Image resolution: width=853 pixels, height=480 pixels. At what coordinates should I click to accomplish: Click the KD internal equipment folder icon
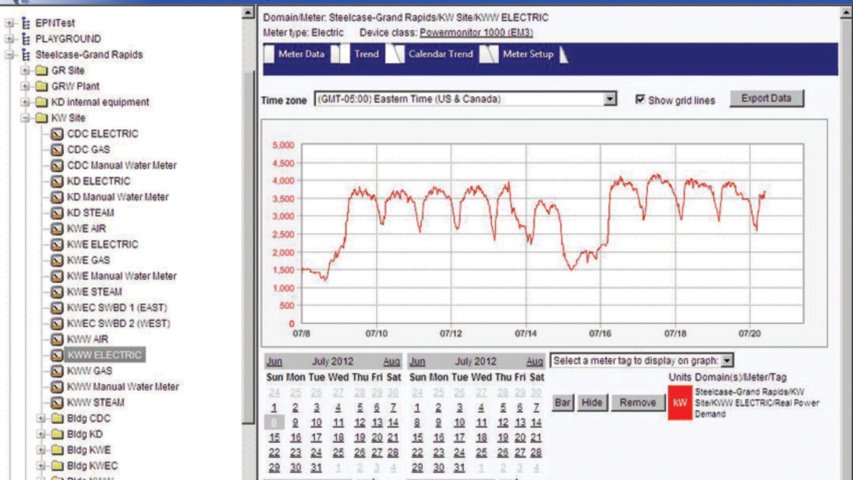point(41,102)
